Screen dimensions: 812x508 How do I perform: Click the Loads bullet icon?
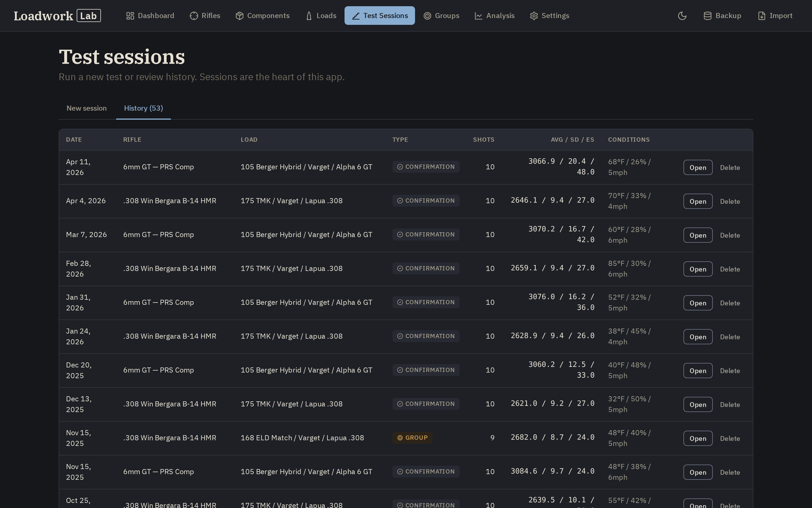pos(309,16)
